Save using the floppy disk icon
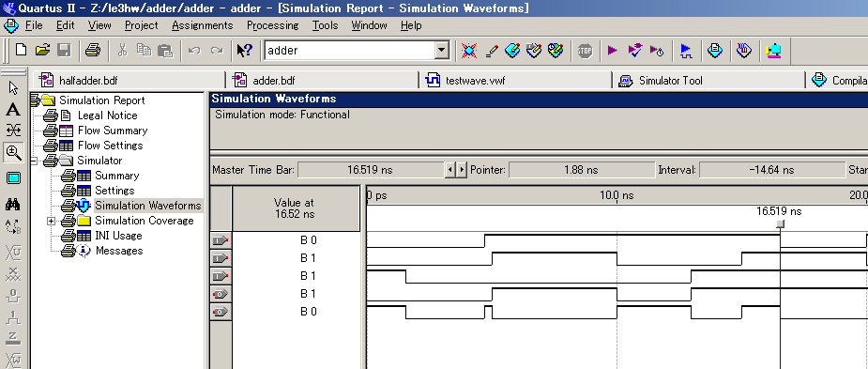This screenshot has height=369, width=868. (64, 51)
